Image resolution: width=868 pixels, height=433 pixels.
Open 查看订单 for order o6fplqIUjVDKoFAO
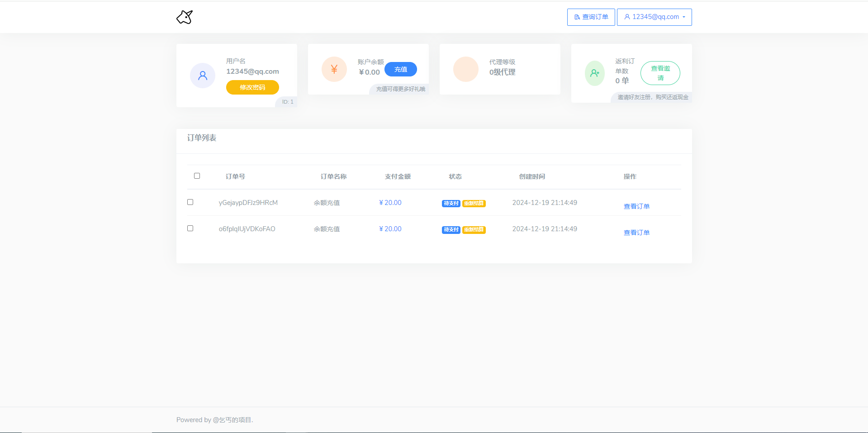tap(636, 233)
